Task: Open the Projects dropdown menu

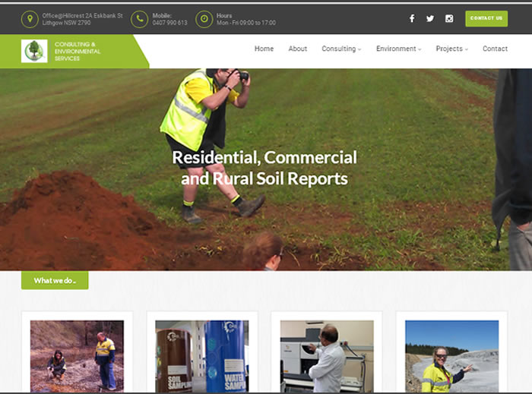Action: (451, 49)
